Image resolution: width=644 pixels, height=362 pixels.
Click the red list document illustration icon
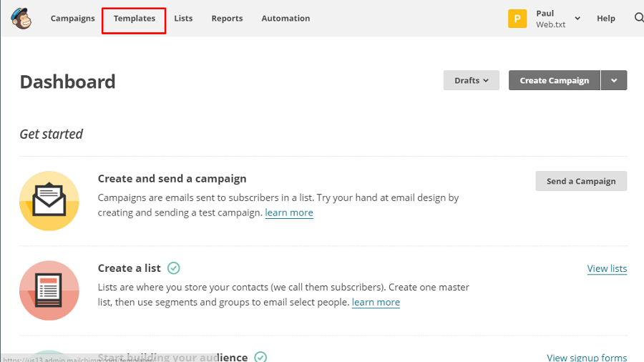49,290
